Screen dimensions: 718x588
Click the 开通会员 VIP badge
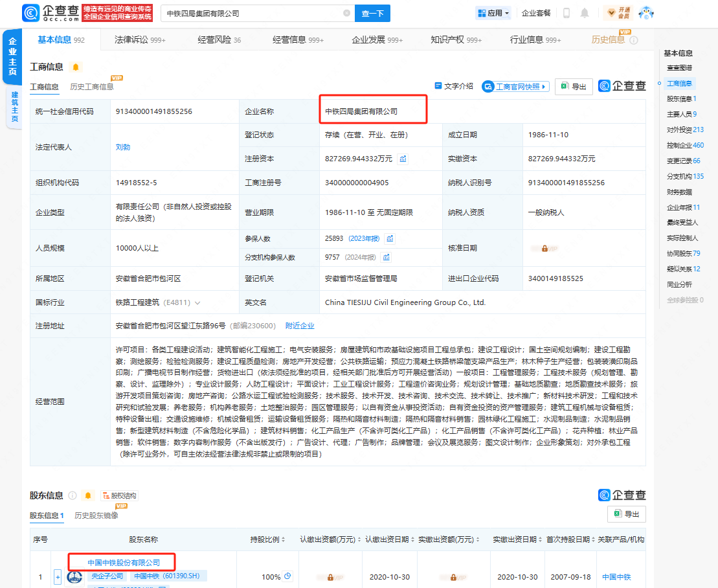[619, 13]
